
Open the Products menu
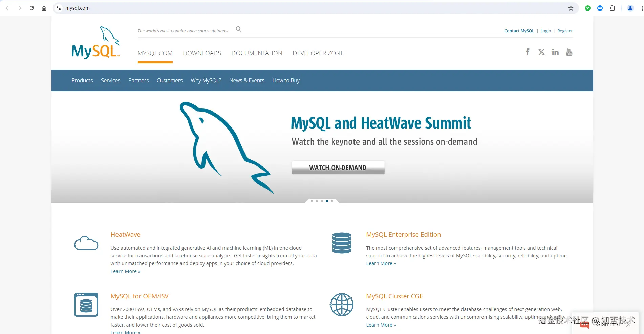pos(82,80)
